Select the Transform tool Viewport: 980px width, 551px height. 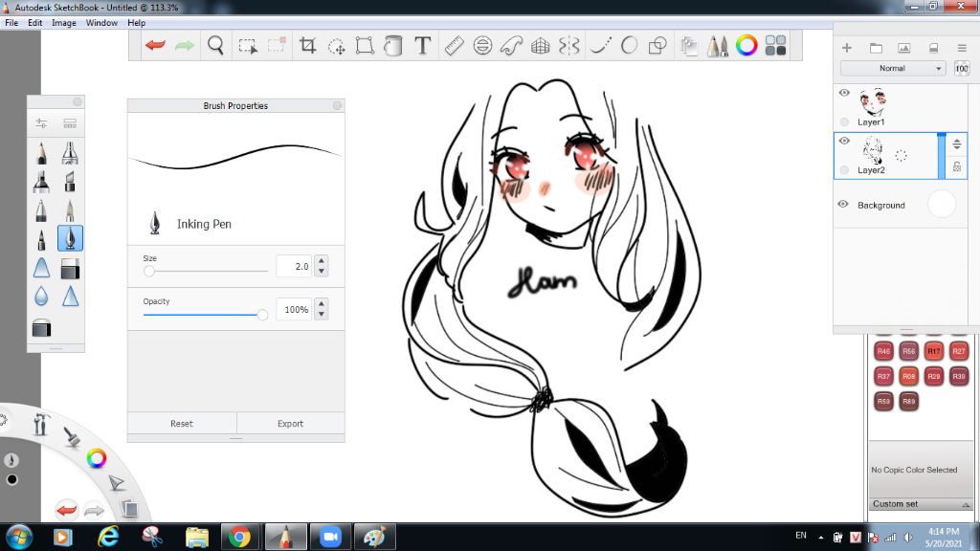pyautogui.click(x=365, y=46)
